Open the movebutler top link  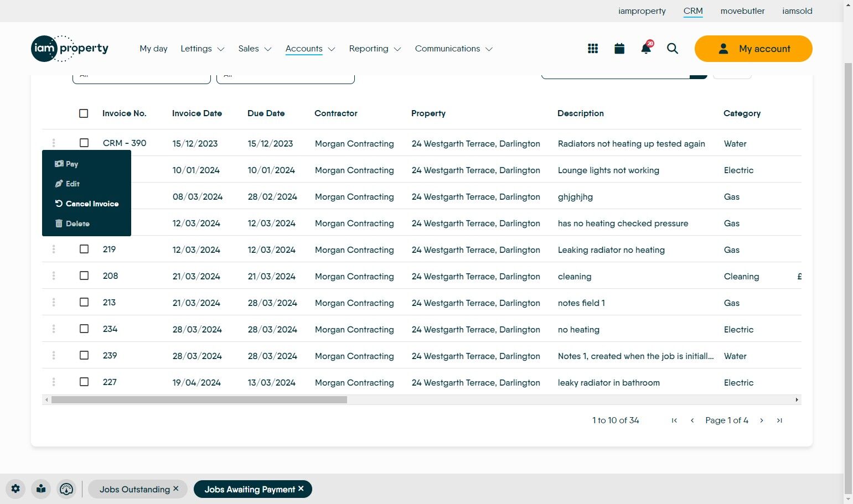[x=742, y=11]
